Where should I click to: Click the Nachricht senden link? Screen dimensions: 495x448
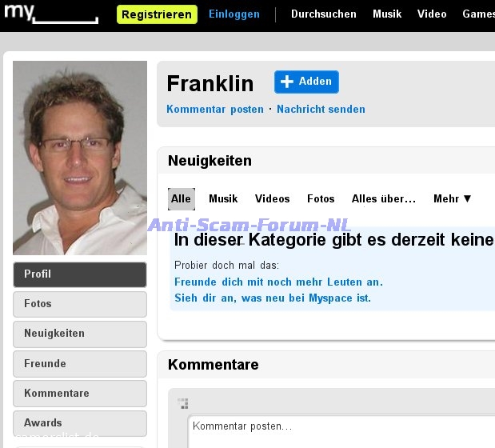click(x=321, y=110)
